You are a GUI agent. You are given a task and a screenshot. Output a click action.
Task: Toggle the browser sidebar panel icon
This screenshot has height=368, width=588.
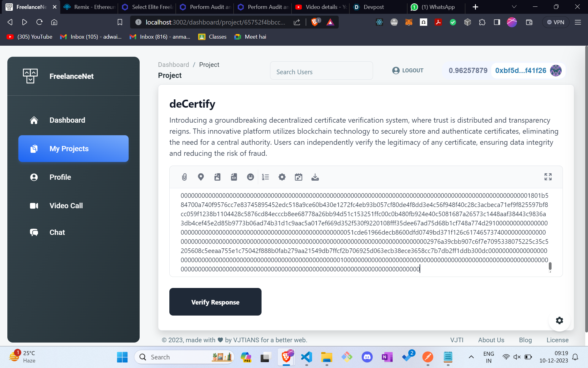[497, 22]
